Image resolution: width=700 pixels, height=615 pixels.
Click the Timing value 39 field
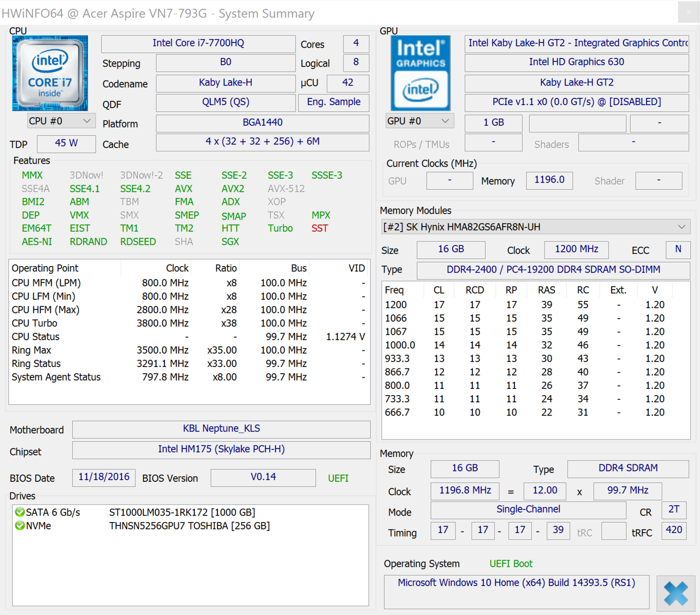tap(558, 531)
